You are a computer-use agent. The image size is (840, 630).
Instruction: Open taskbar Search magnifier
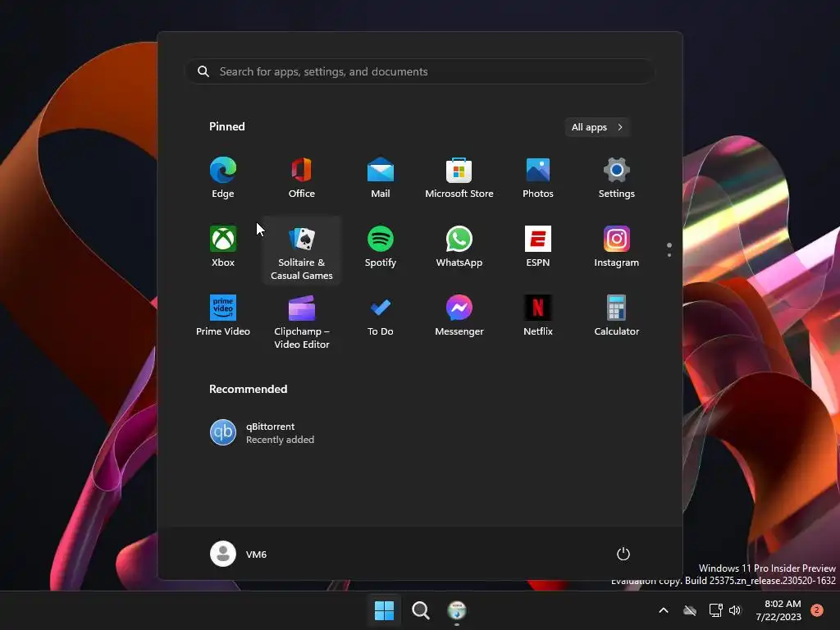(421, 610)
